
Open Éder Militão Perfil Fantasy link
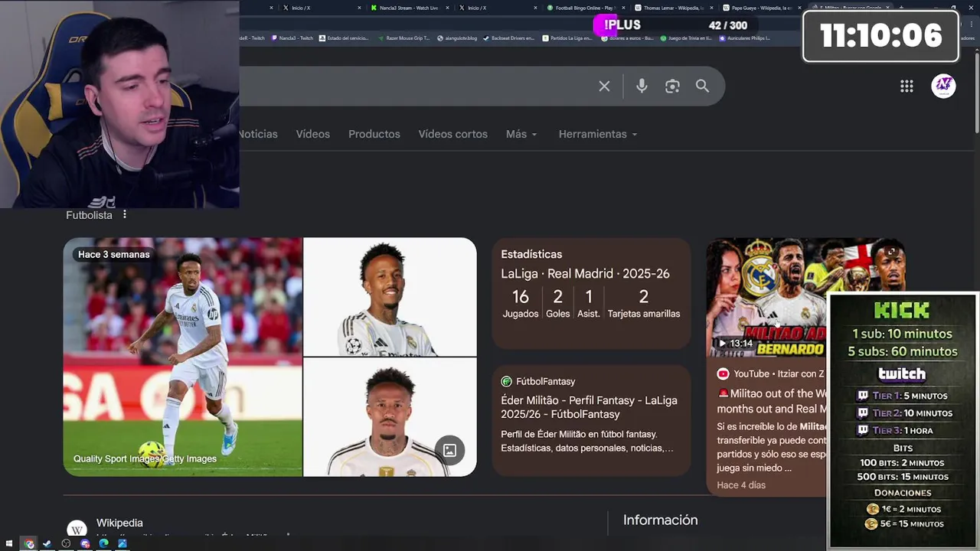(x=589, y=407)
